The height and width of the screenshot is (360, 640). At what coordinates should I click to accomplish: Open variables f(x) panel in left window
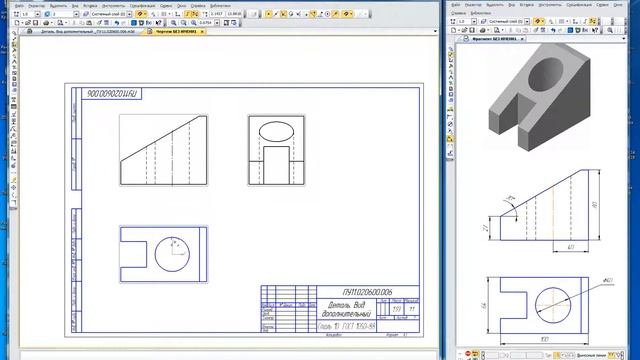pos(149,23)
